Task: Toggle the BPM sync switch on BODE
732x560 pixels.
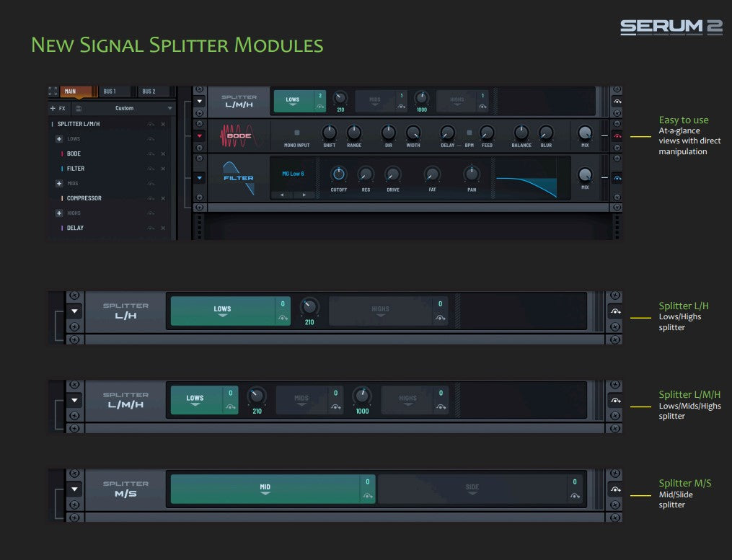Action: coord(469,133)
